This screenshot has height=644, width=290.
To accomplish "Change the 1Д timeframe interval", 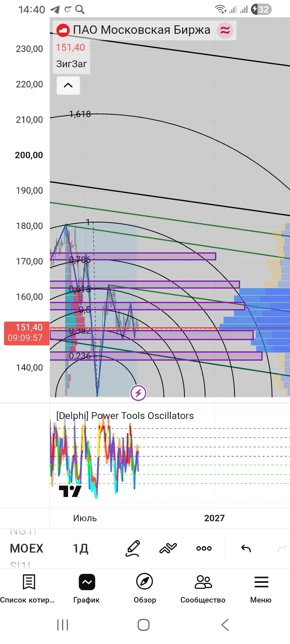I will click(x=81, y=548).
